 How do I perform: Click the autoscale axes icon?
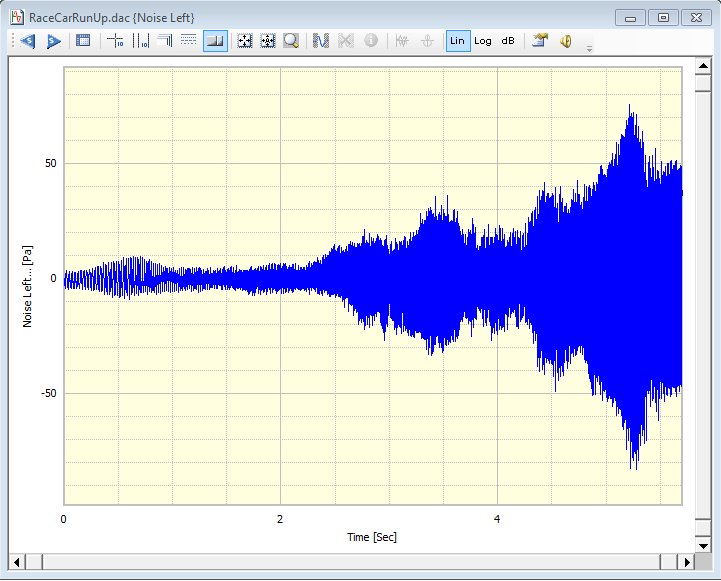tap(244, 41)
